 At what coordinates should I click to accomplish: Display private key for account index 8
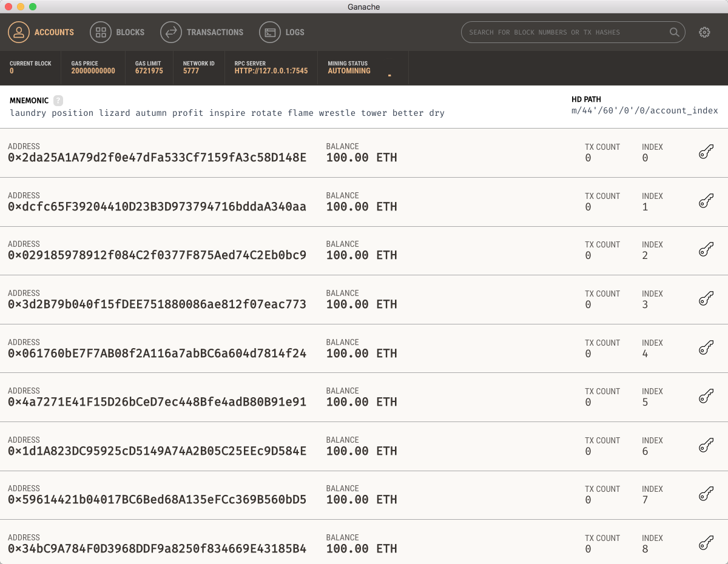coord(706,543)
